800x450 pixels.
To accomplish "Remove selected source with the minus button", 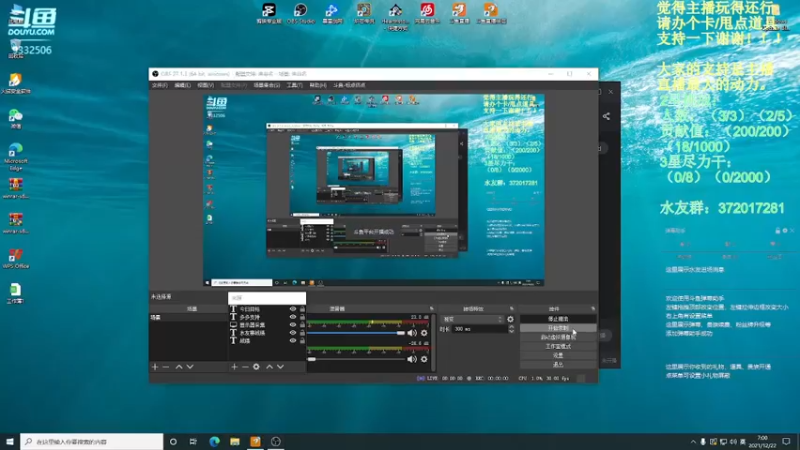I will 245,367.
